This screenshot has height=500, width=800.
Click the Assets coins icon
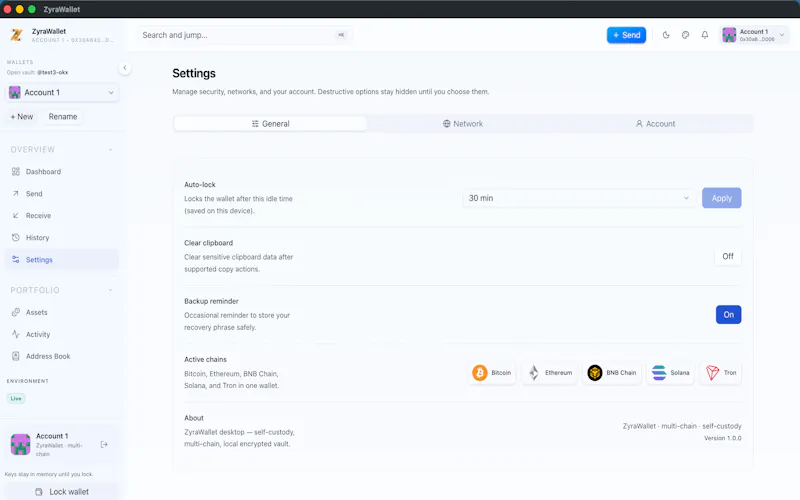coord(16,312)
